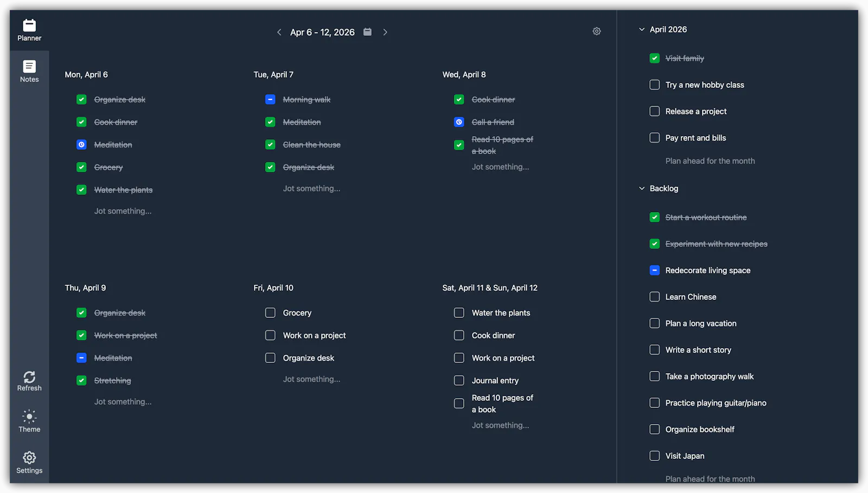This screenshot has width=868, height=493.
Task: Click Practice playing guitar/piano text
Action: (x=716, y=403)
